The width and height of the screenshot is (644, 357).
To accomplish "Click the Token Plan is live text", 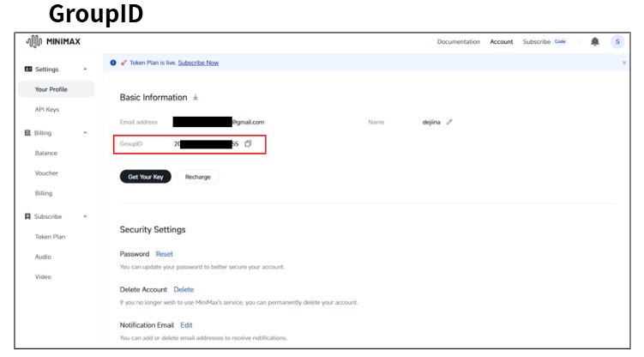I will click(x=153, y=63).
